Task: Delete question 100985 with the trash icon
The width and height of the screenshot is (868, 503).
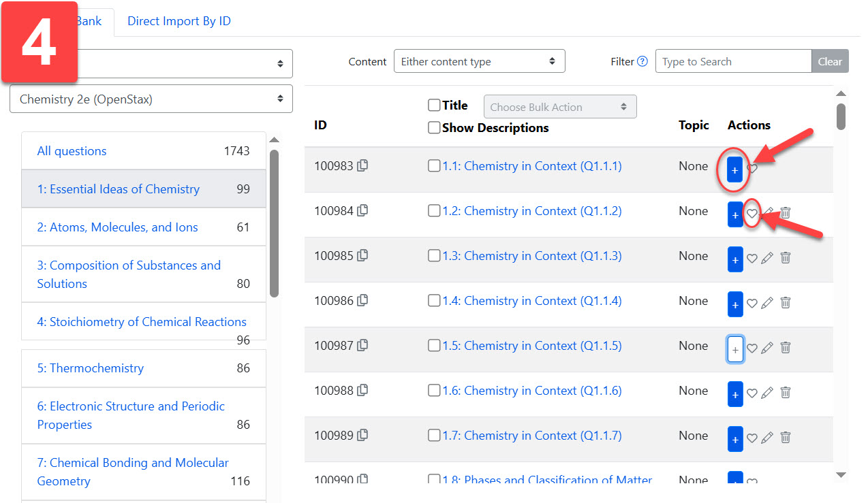Action: [x=785, y=257]
